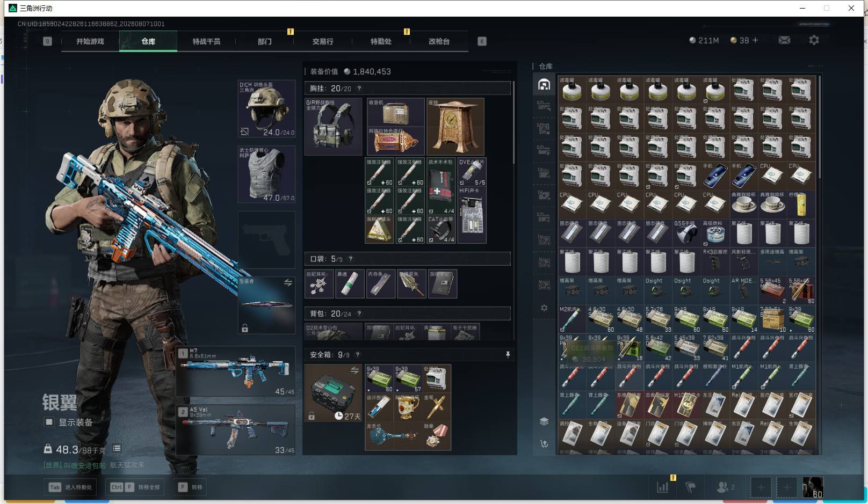Screen dimensions: 868x504
Task: Select the golden trophy cup in safe box
Action: point(407,408)
